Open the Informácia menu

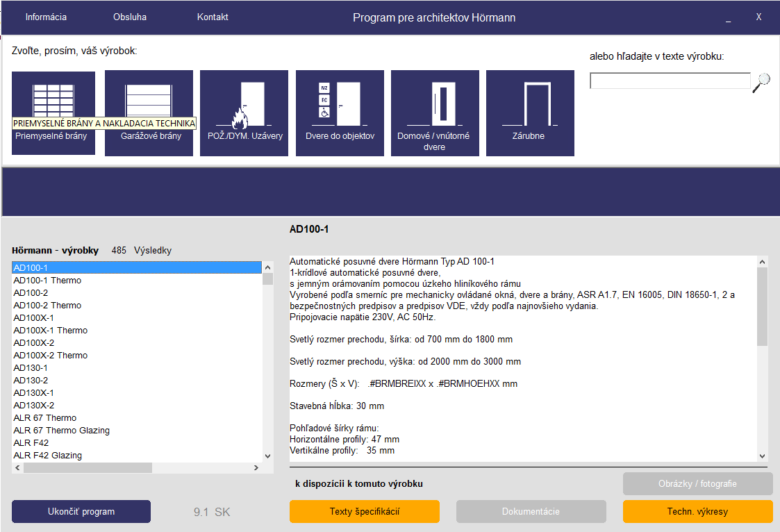click(x=46, y=17)
